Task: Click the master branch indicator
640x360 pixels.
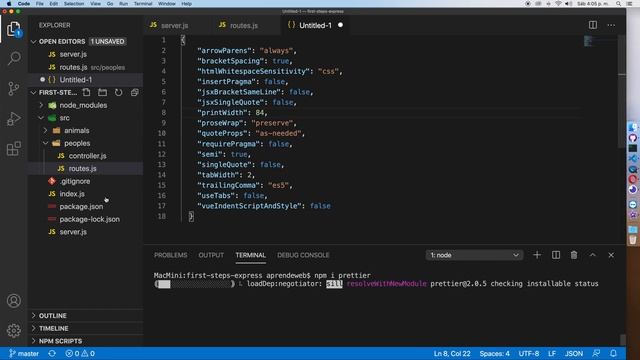Action: pos(24,353)
